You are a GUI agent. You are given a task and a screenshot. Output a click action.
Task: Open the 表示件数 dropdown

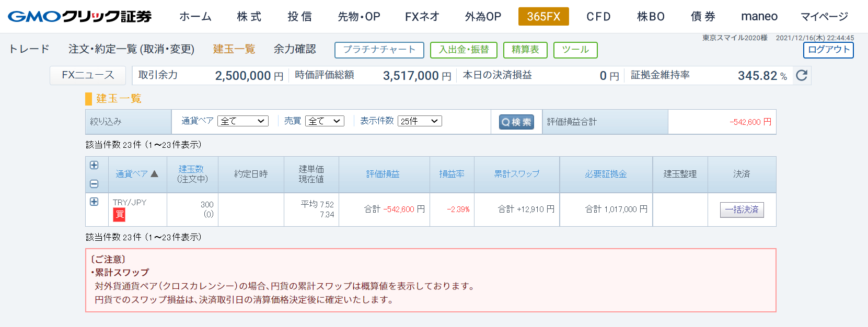tap(420, 121)
